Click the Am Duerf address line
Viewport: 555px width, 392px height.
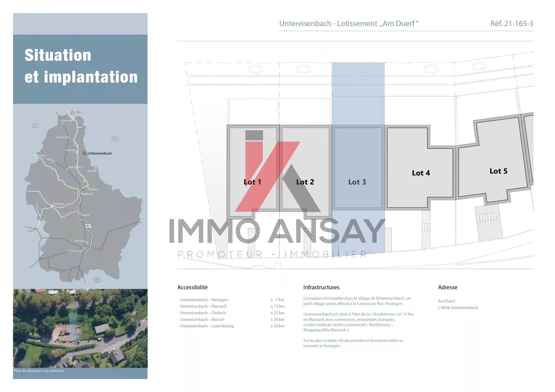(x=446, y=301)
